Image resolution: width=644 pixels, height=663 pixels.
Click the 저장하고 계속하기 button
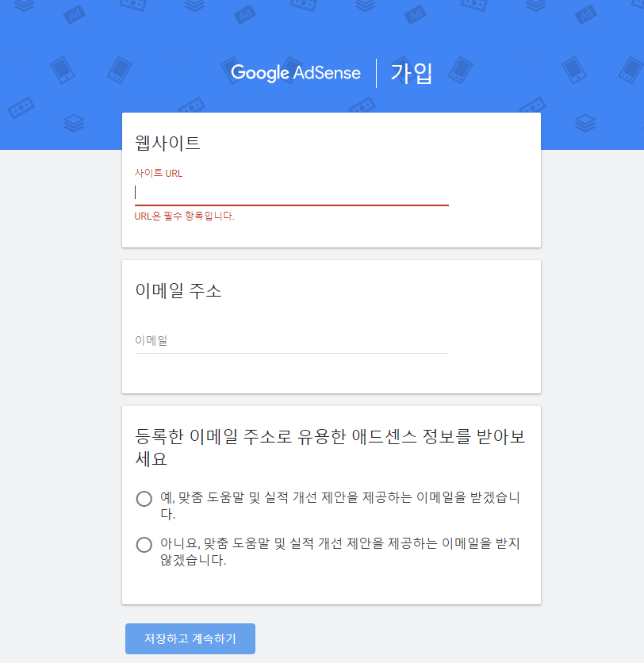coord(190,638)
